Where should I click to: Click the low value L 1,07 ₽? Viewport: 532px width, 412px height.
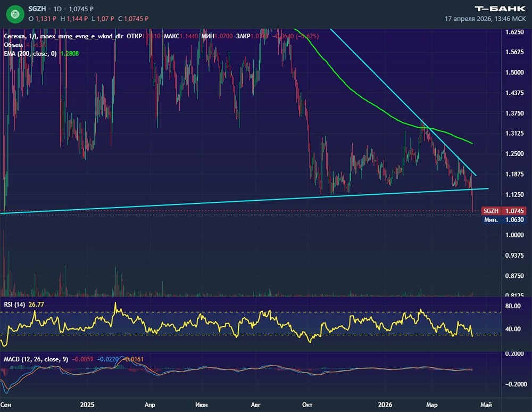pyautogui.click(x=103, y=19)
